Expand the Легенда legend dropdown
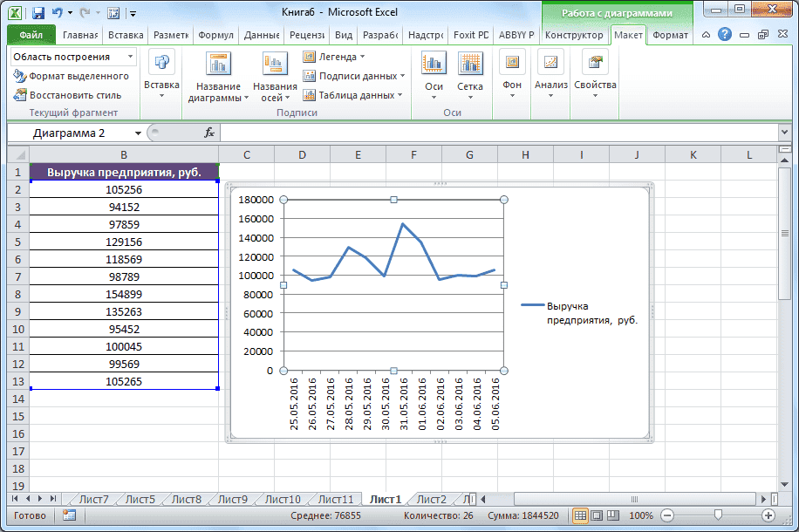Viewport: 799px width, 532px height. point(335,57)
